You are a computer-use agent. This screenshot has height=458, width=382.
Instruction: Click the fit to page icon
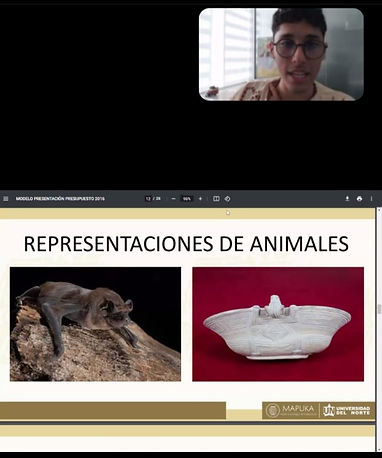[x=216, y=199]
